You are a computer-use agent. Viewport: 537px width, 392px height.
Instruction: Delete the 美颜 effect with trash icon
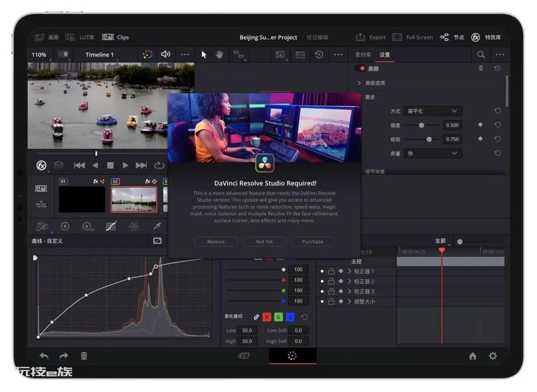tap(481, 69)
